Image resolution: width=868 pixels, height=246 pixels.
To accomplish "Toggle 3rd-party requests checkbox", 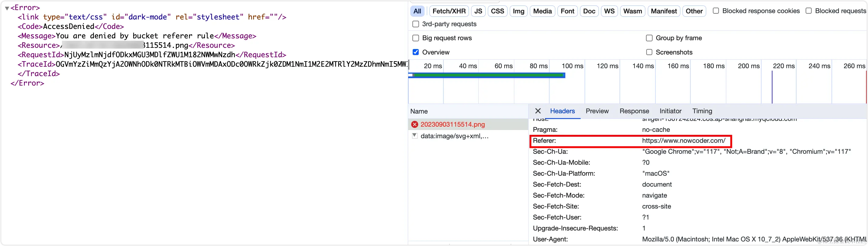I will pos(416,24).
